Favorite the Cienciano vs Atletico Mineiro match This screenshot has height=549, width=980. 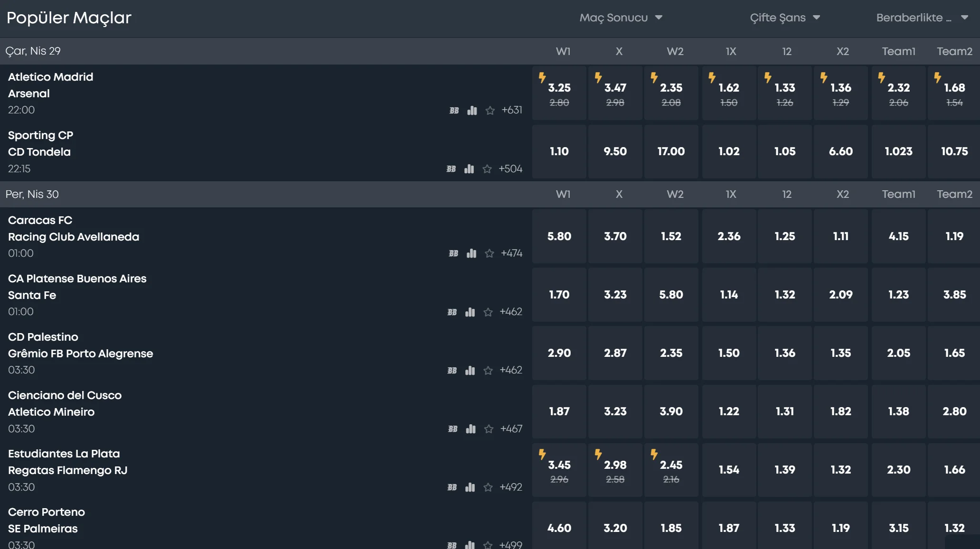489,429
